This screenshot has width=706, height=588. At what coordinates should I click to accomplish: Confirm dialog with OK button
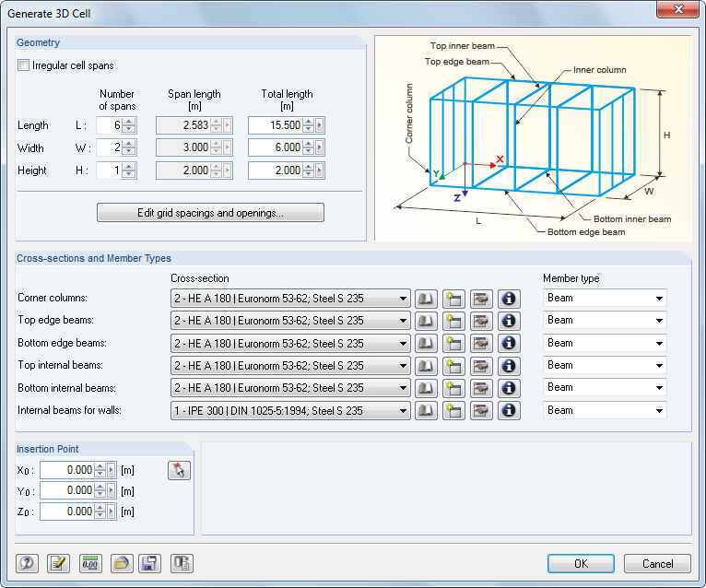[581, 564]
